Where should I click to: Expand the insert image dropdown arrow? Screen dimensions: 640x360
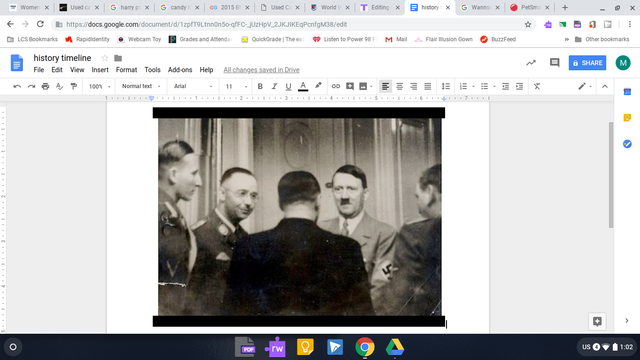[x=371, y=87]
